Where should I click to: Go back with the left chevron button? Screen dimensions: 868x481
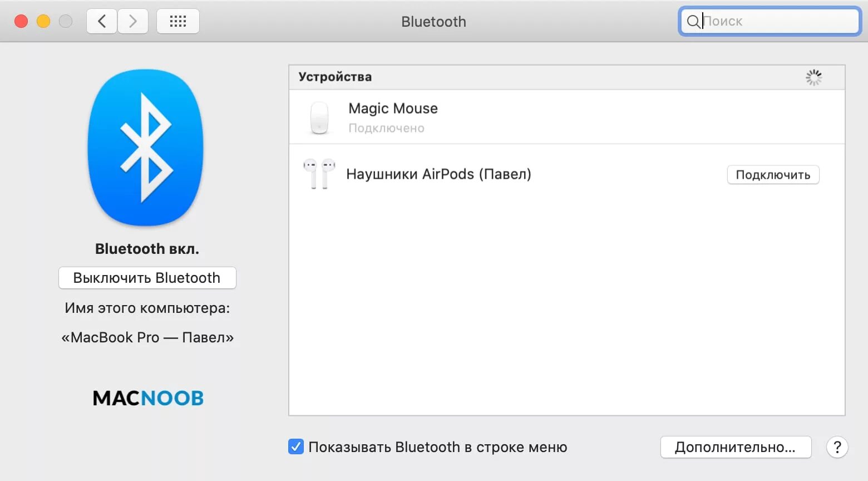coord(102,22)
